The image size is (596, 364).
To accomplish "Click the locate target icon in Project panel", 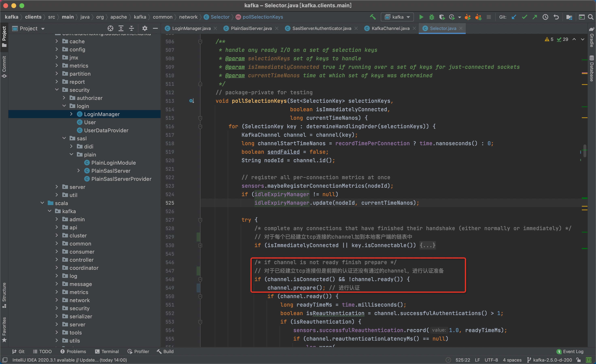I will click(110, 29).
